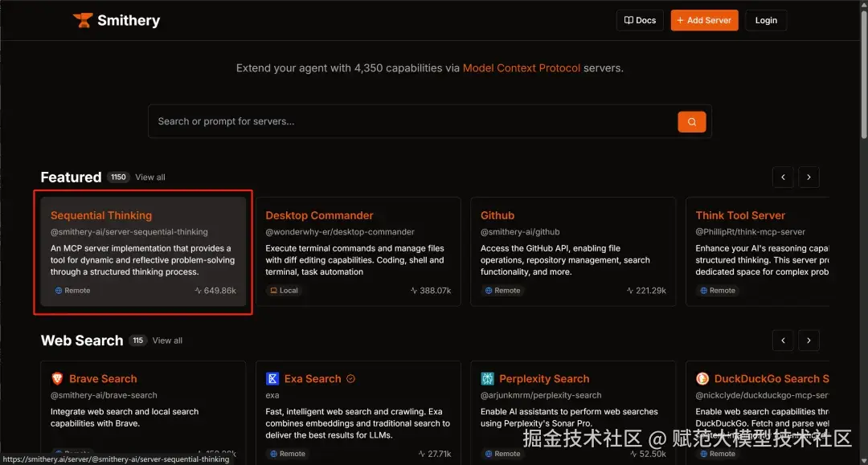Focus the server search input field

(x=412, y=121)
